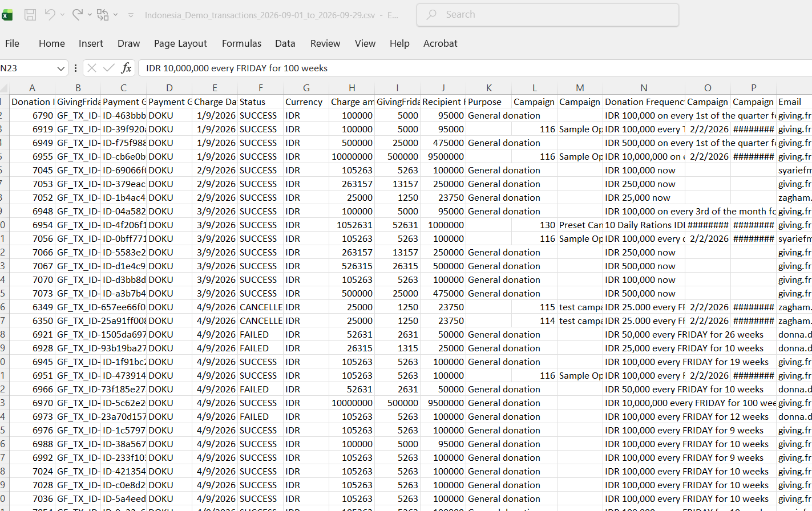Image resolution: width=812 pixels, height=511 pixels.
Task: Click the Cancel entry X icon
Action: click(92, 68)
